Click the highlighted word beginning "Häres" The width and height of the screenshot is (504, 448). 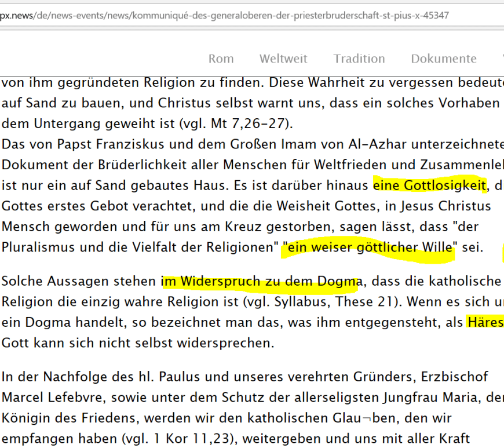485,323
